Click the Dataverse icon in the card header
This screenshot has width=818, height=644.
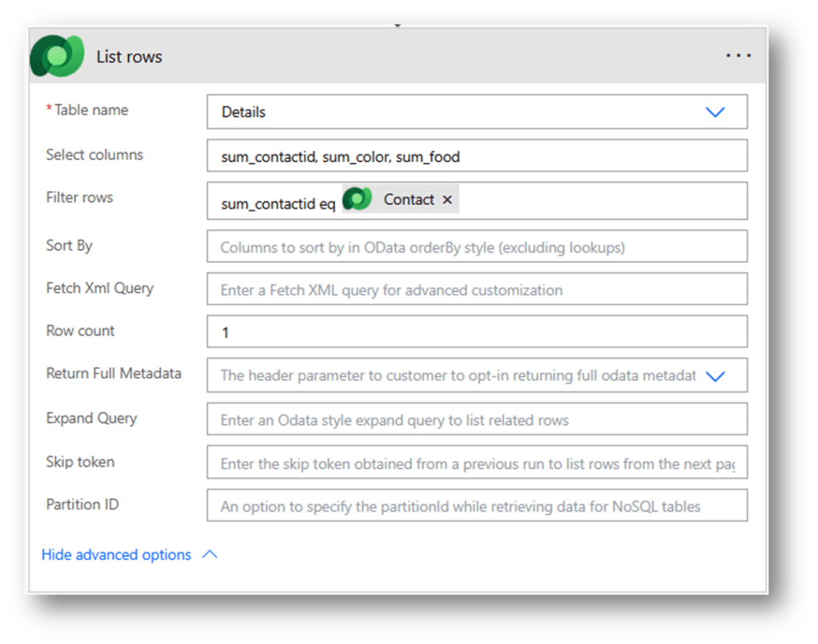coord(57,56)
